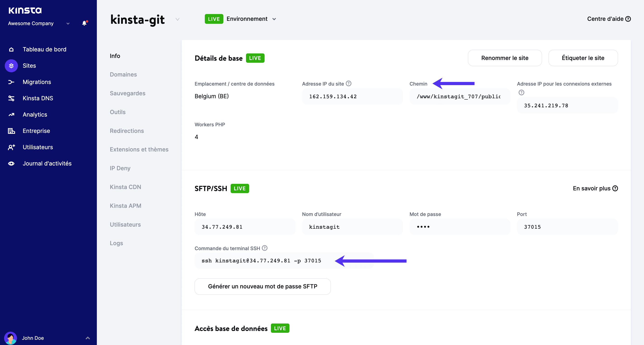Open Migrations in the sidebar
The image size is (644, 345).
[37, 82]
